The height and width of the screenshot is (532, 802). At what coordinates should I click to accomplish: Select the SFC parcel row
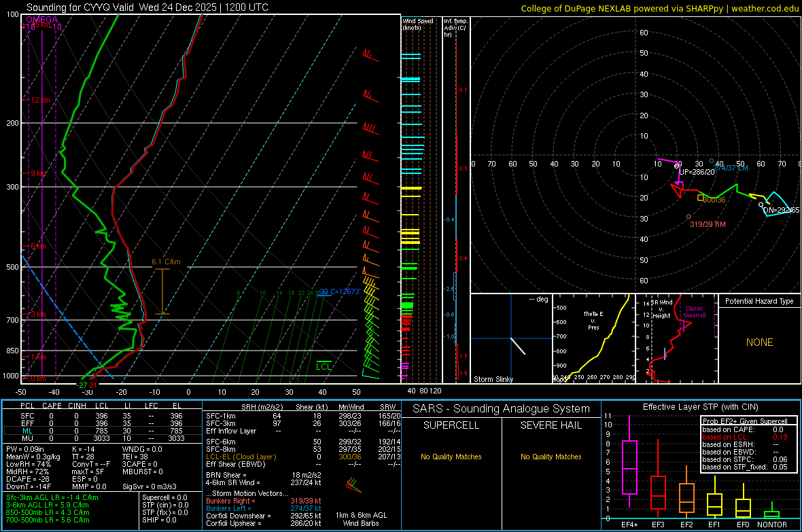pos(101,416)
